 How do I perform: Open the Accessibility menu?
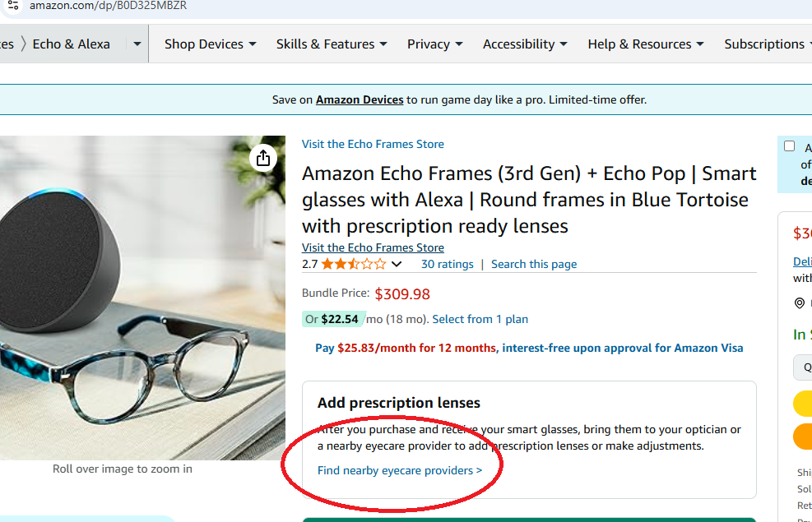[x=525, y=44]
